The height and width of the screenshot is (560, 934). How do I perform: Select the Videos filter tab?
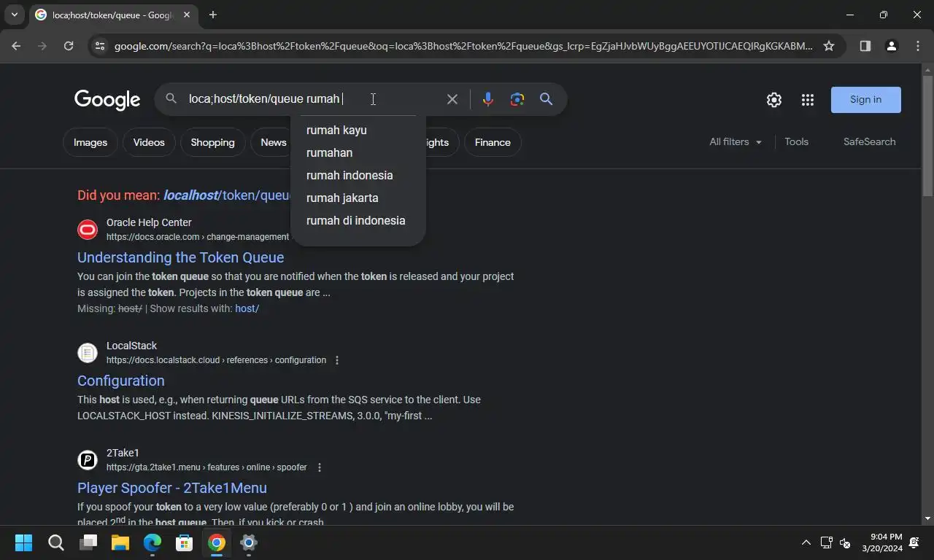[x=149, y=142]
